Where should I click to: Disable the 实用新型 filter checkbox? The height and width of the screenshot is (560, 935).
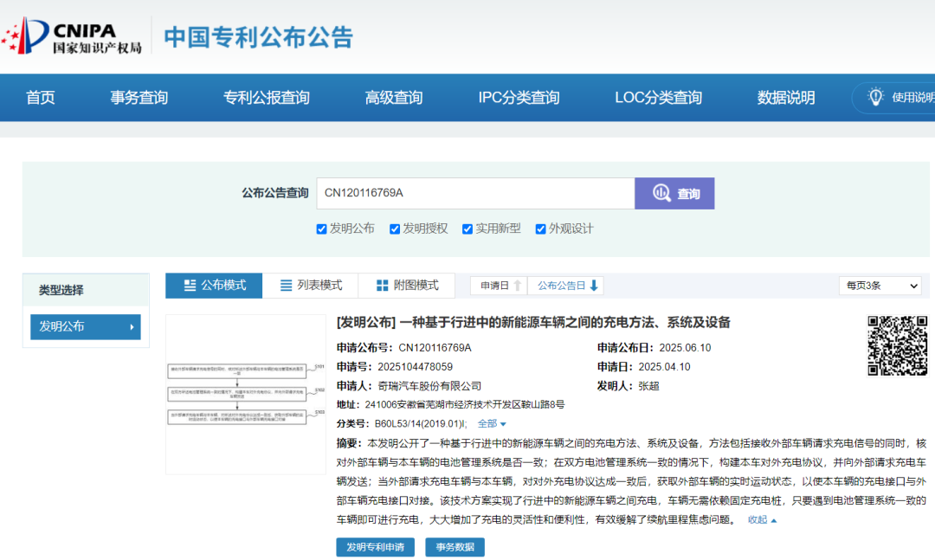pos(465,228)
